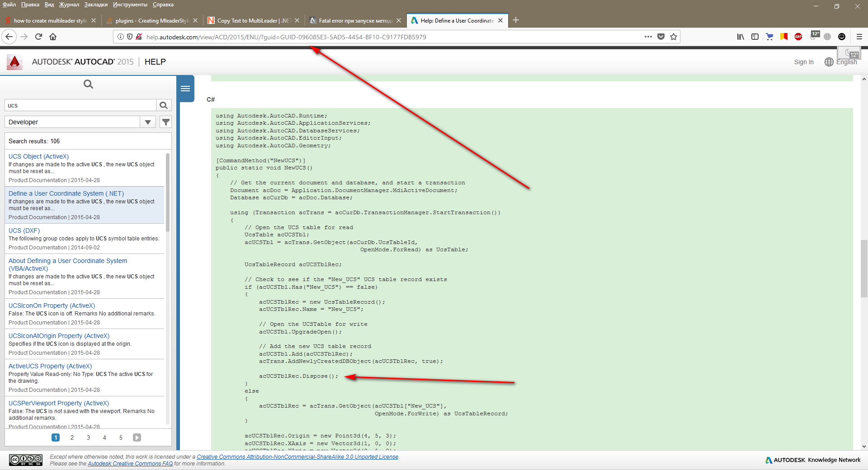The image size is (868, 470).
Task: Change language via English link
Action: [x=846, y=62]
